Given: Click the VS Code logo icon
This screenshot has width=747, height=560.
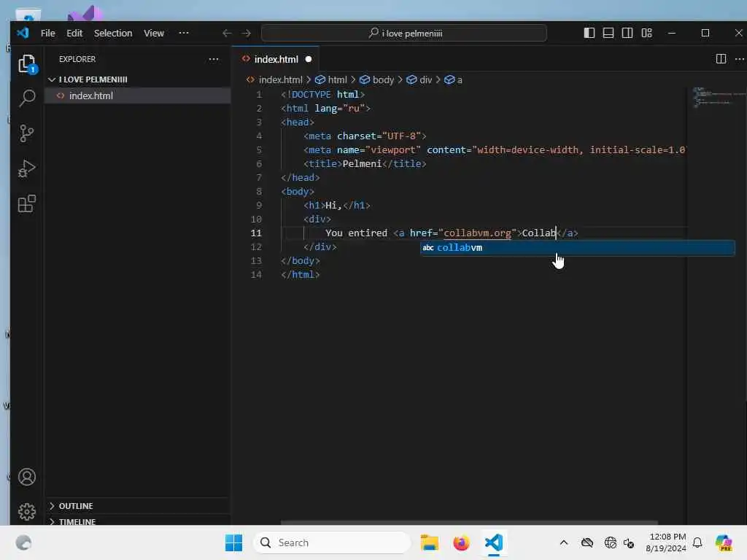Looking at the screenshot, I should (x=23, y=33).
